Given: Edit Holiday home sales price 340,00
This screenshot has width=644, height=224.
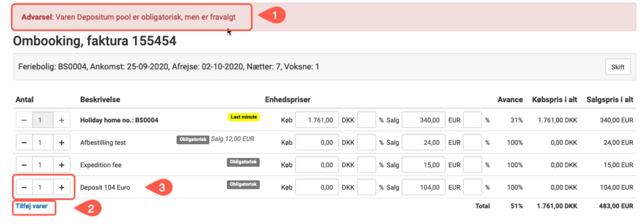Looking at the screenshot, I should 423,120.
